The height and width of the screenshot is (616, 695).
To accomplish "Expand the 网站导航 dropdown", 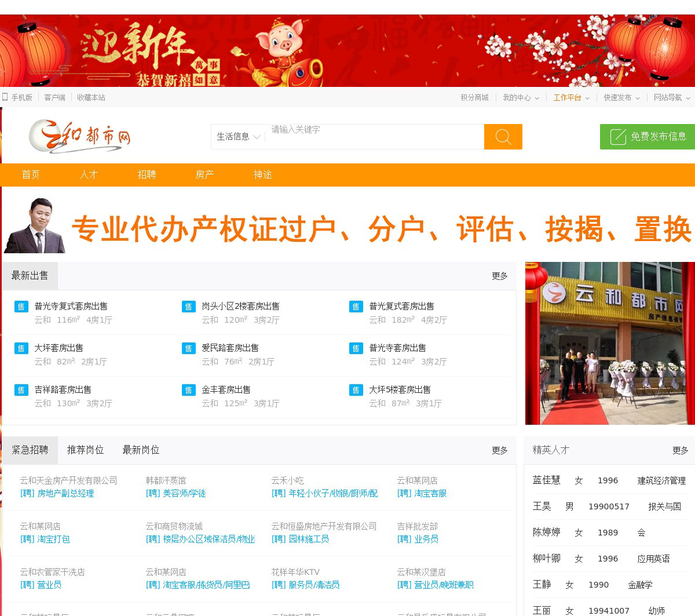I will pyautogui.click(x=672, y=97).
